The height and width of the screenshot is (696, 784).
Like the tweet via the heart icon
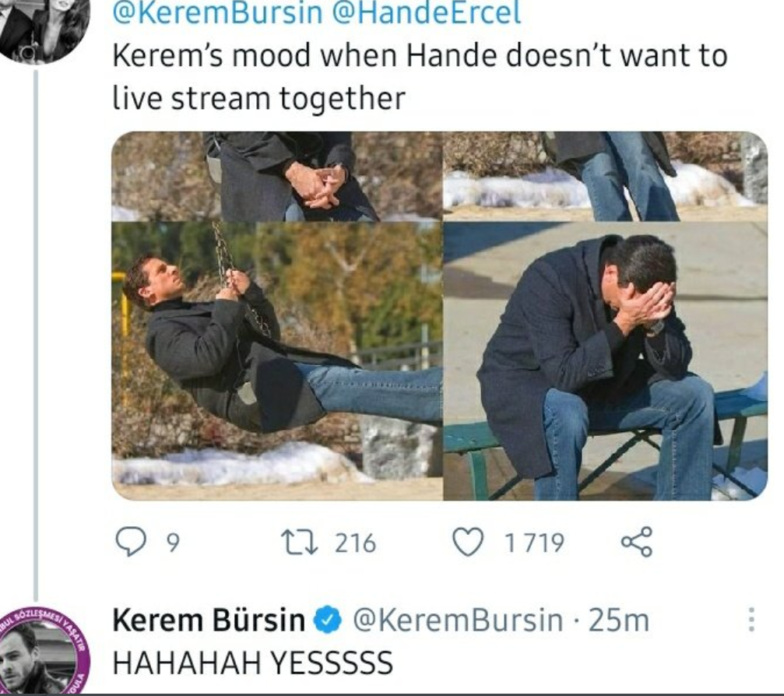coord(468,543)
